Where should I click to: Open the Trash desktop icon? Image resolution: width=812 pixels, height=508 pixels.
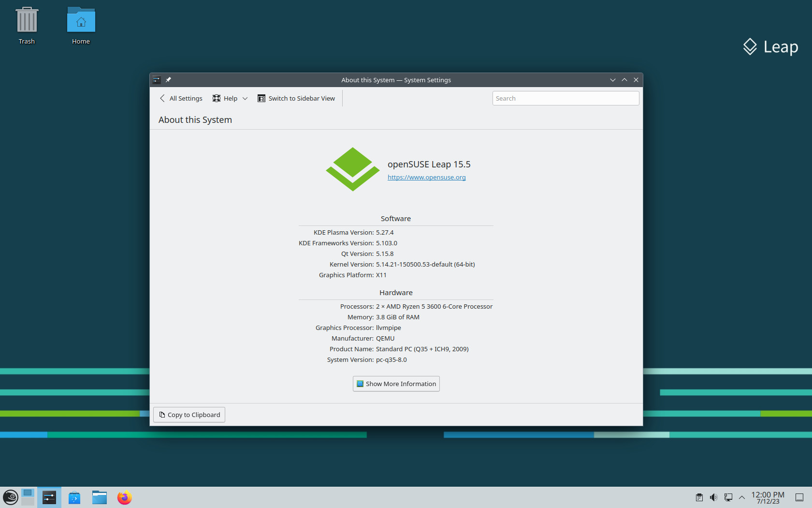click(x=27, y=26)
